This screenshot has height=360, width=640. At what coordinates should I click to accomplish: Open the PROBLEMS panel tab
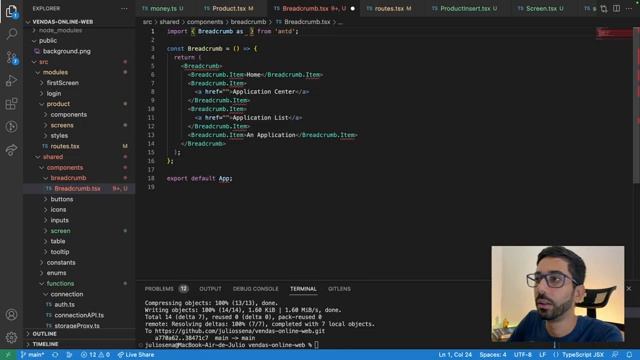point(159,289)
